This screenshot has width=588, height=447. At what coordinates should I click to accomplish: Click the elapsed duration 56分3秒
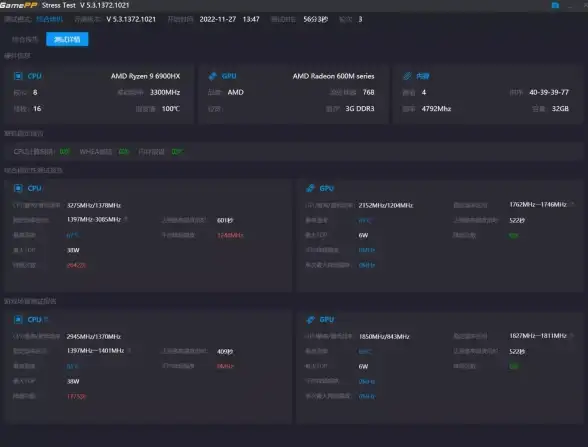pos(316,19)
